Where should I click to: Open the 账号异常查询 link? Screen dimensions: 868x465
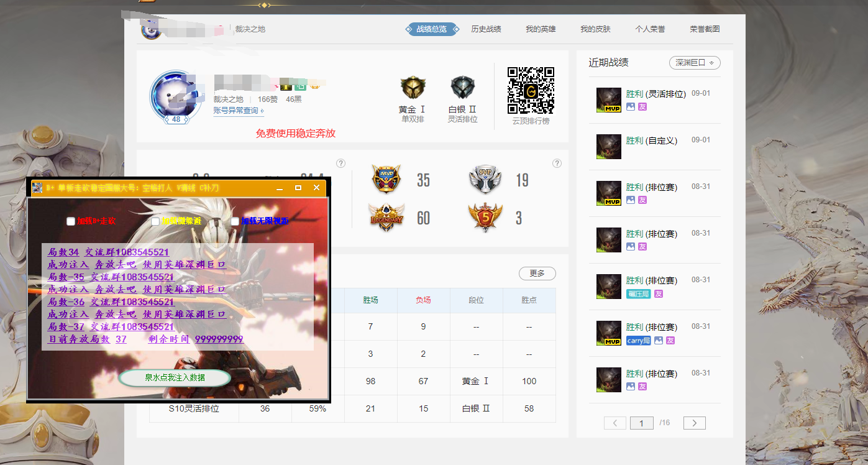coord(239,111)
